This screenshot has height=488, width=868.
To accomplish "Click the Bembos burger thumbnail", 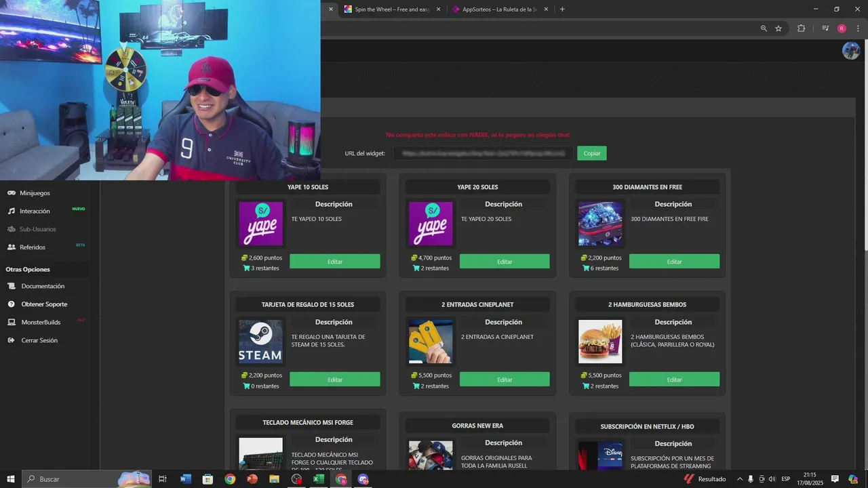I will (600, 342).
